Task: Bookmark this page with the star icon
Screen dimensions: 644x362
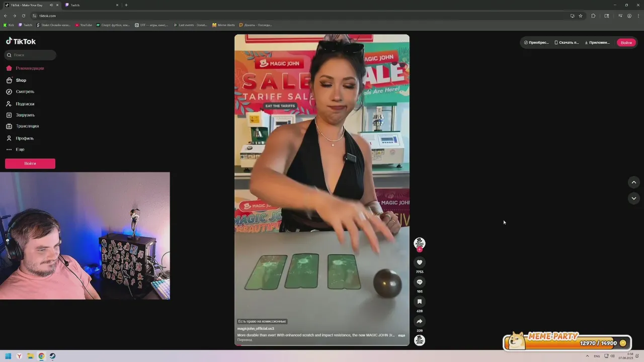Action: click(580, 16)
